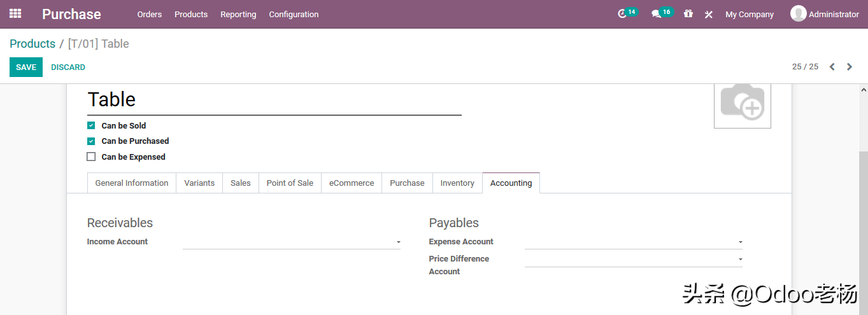Click the gift icon in top bar
The height and width of the screenshot is (315, 868).
pyautogui.click(x=688, y=13)
